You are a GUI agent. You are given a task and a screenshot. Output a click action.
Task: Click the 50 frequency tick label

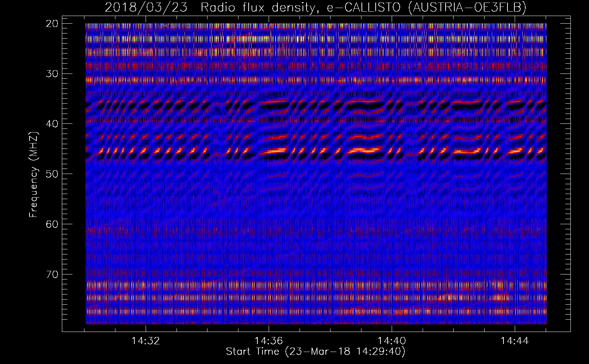coord(52,174)
